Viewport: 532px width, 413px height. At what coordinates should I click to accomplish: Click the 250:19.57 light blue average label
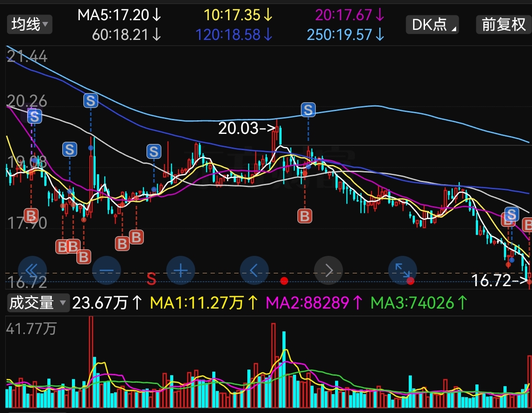pyautogui.click(x=346, y=35)
